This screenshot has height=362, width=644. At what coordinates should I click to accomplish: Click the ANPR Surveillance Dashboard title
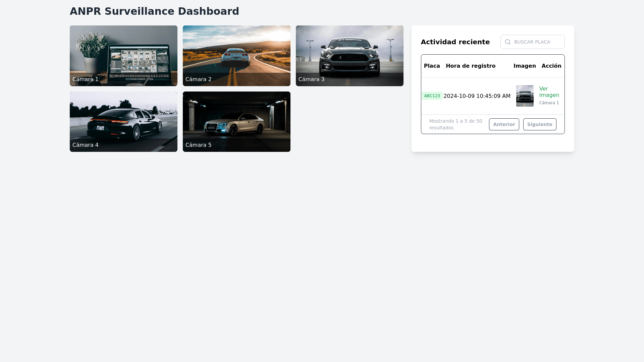pyautogui.click(x=154, y=11)
